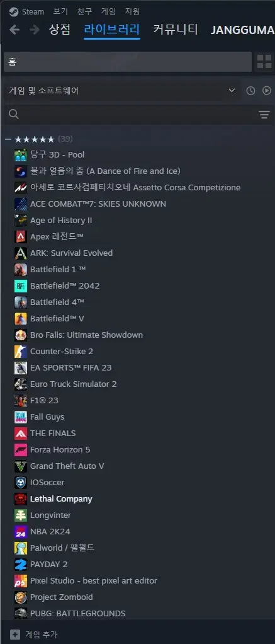Collapse the five-star collection group

coord(8,139)
